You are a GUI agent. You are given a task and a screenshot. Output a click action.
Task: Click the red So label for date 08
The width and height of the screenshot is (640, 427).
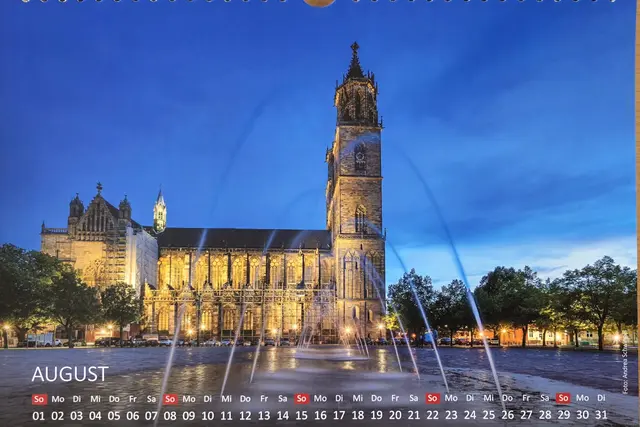pyautogui.click(x=170, y=399)
